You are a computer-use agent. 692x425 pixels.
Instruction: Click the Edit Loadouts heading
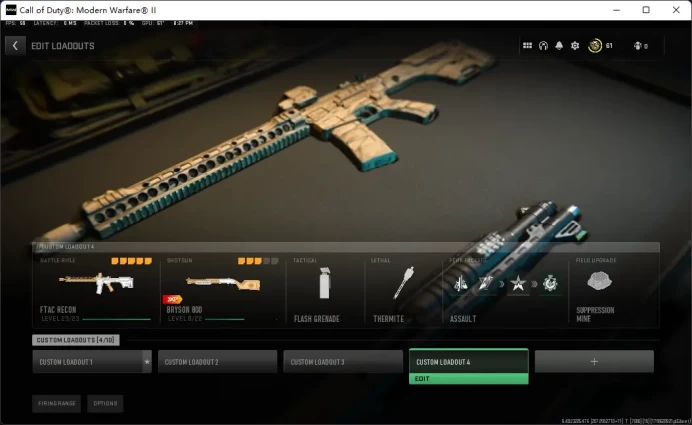pyautogui.click(x=63, y=46)
